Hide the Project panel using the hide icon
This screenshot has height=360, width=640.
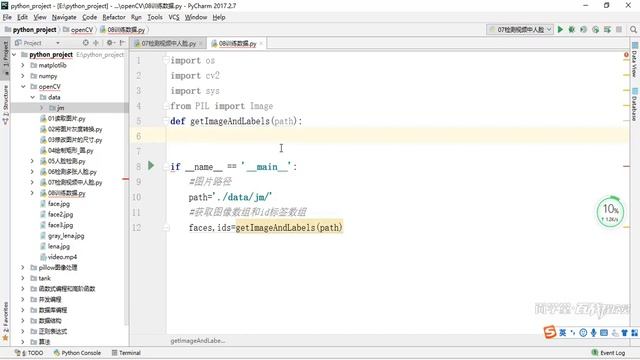click(x=122, y=42)
